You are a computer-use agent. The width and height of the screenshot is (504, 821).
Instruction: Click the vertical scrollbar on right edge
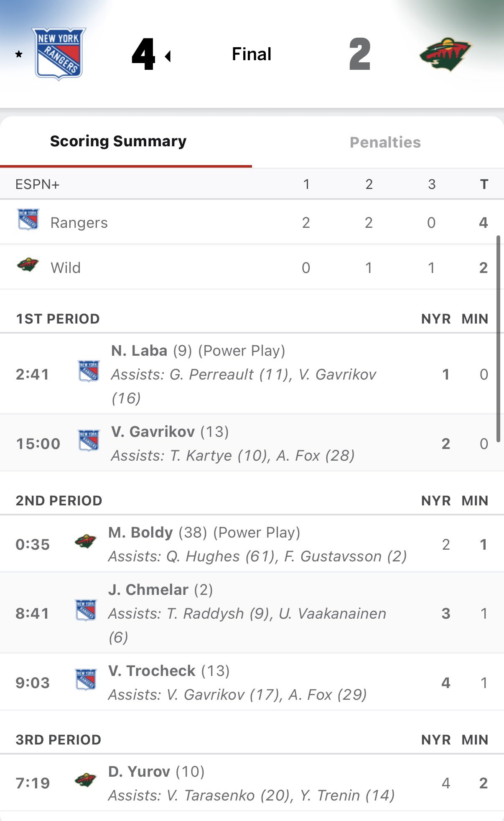(498, 339)
